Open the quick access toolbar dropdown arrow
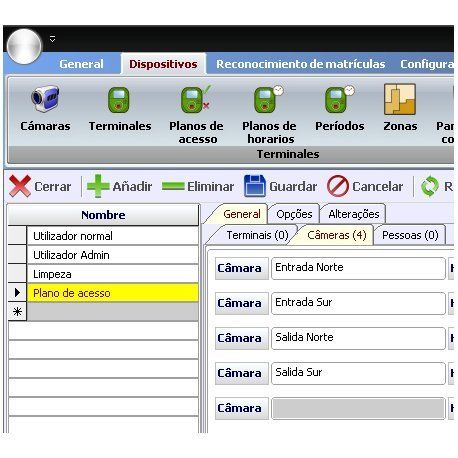The width and height of the screenshot is (458, 458). click(x=53, y=39)
